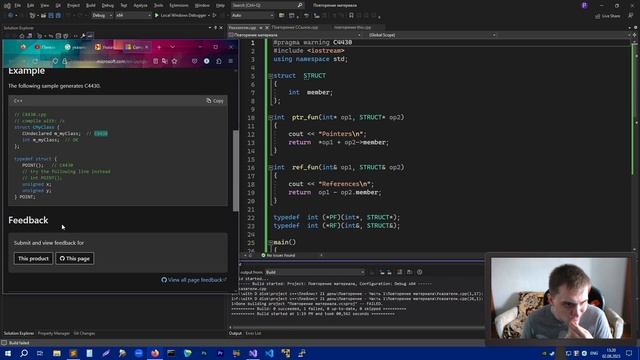The height and width of the screenshot is (360, 640).
Task: Open the View all page feedback link
Action: point(193,280)
